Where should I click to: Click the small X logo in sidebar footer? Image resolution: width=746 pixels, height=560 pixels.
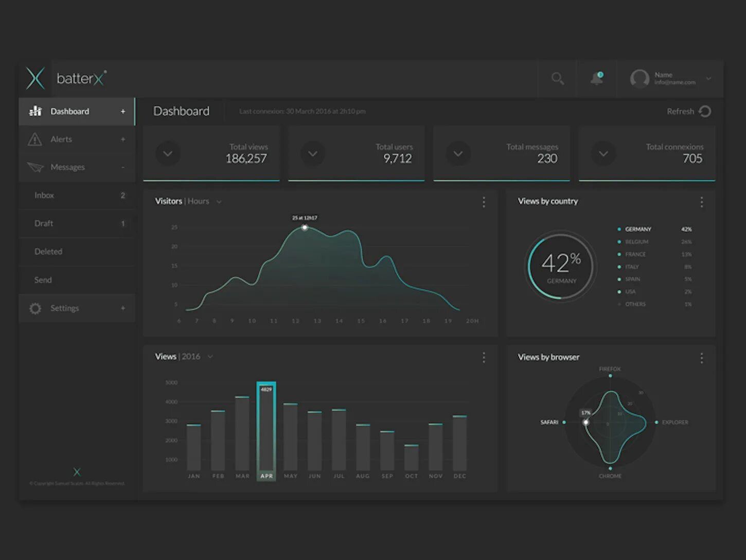click(x=77, y=472)
